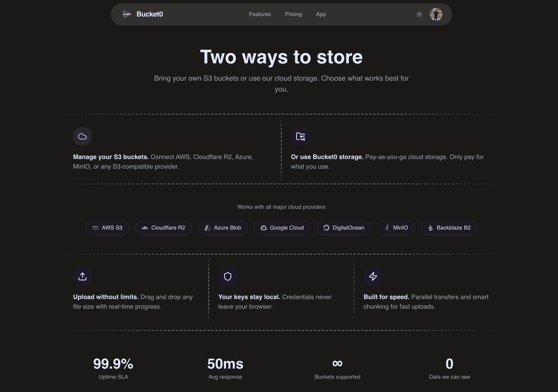Click the Backblaze B2 provider chip
558x392 pixels.
click(448, 228)
